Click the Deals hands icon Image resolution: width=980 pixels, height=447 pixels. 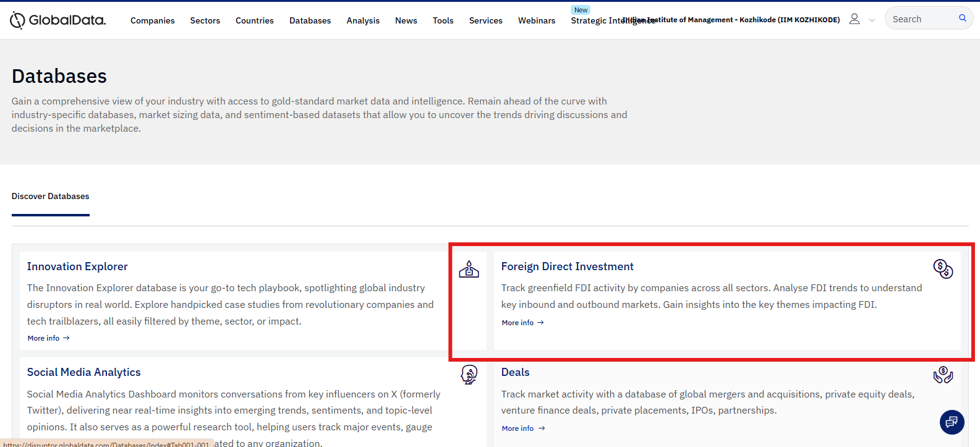click(x=942, y=375)
